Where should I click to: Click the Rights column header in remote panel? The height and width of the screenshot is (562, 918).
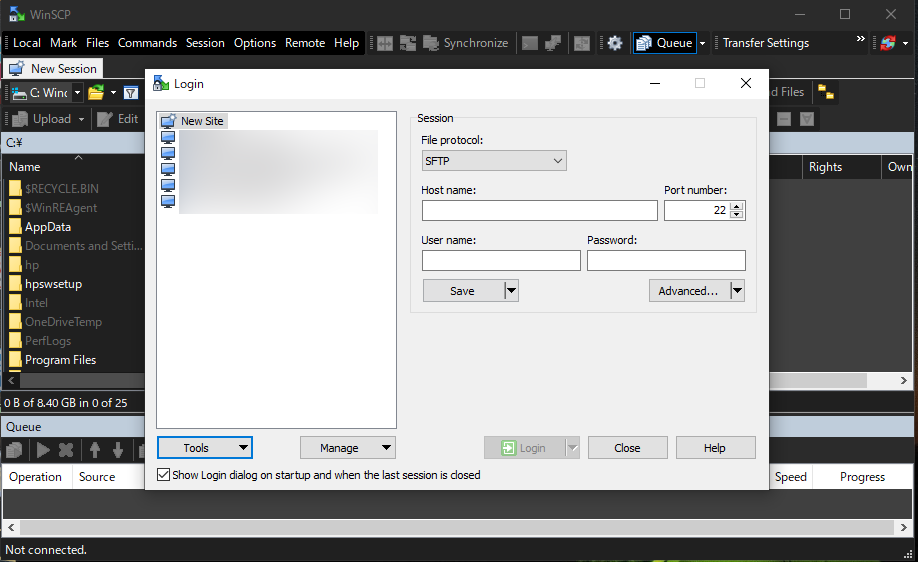tap(841, 167)
